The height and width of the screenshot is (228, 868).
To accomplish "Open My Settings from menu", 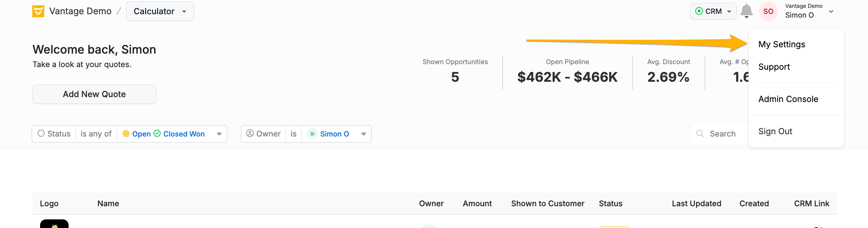I will click(782, 44).
